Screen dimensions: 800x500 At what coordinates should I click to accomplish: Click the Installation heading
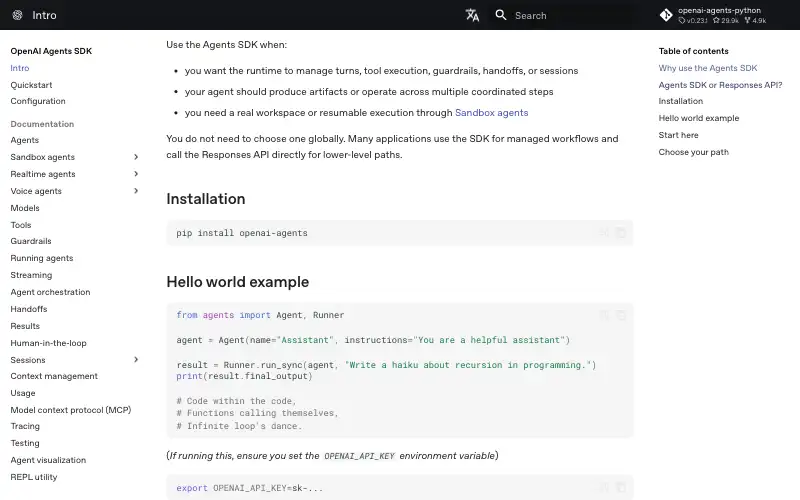pos(206,198)
